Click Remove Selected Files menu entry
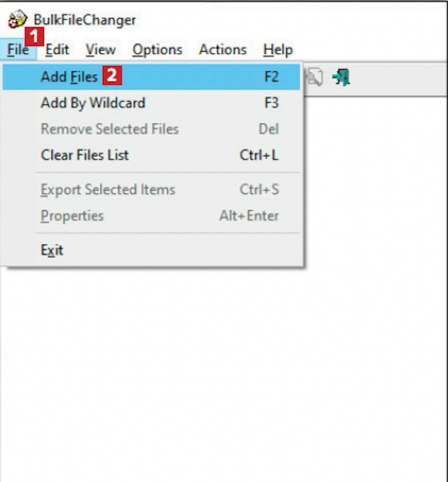The image size is (448, 482). (x=151, y=129)
